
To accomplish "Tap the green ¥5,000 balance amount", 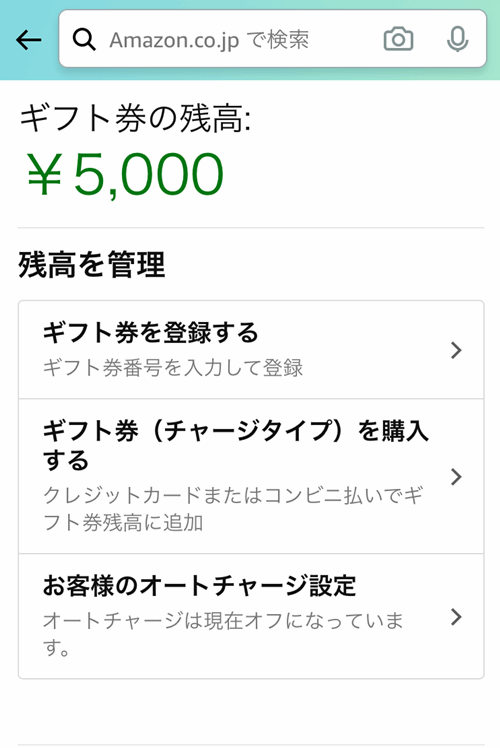I will point(125,174).
